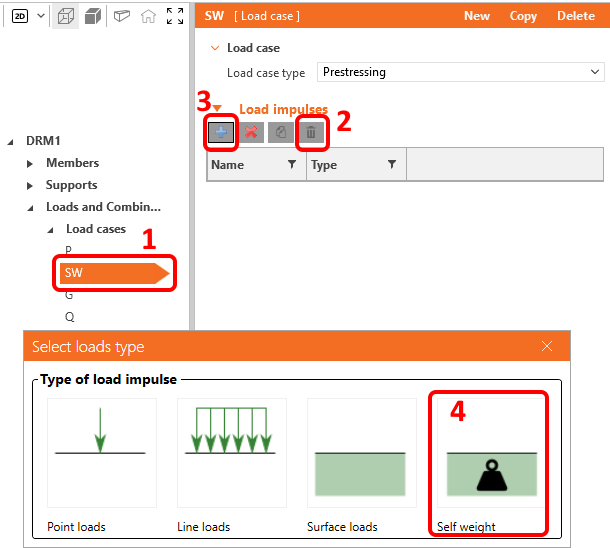Image resolution: width=610 pixels, height=548 pixels.
Task: Click the Type column header
Action: point(356,165)
